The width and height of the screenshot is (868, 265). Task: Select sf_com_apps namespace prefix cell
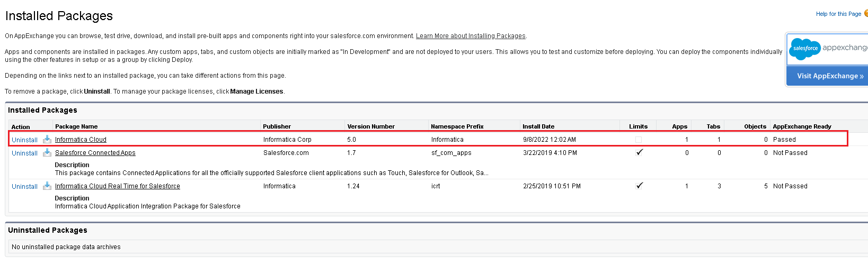pos(451,153)
